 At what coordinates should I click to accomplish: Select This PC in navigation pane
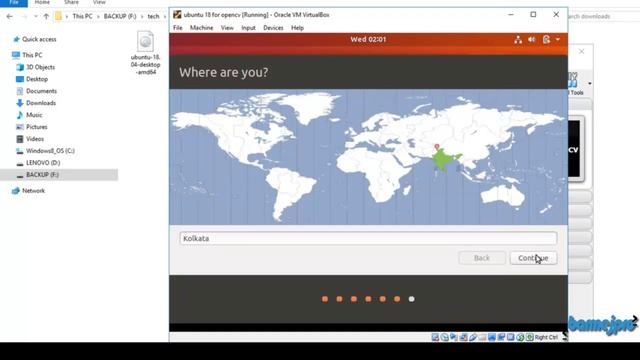point(32,55)
